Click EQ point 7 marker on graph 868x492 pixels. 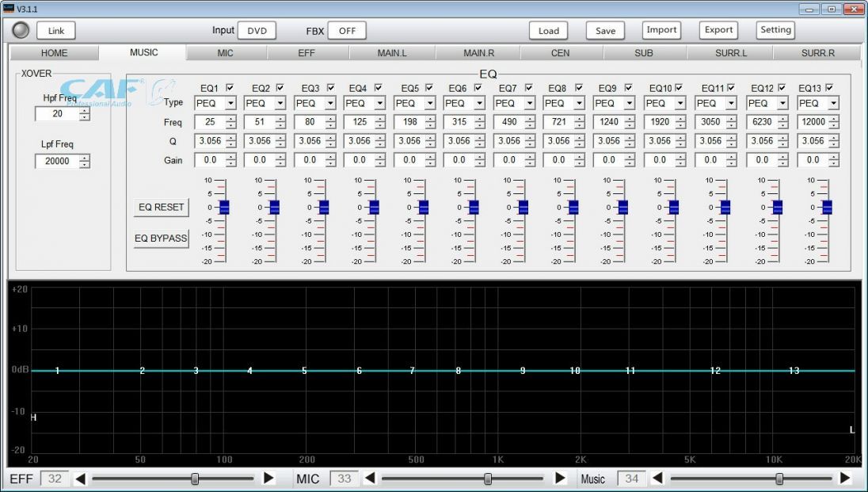412,371
